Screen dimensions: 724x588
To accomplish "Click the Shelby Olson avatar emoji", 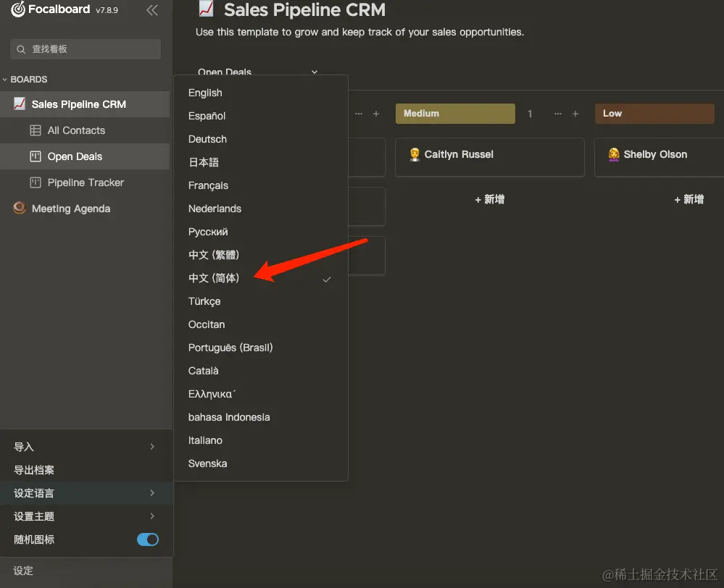I will [614, 154].
